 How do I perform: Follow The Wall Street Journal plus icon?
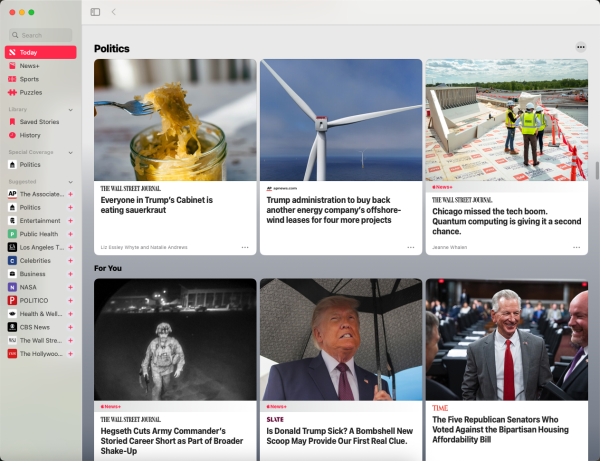tap(70, 340)
